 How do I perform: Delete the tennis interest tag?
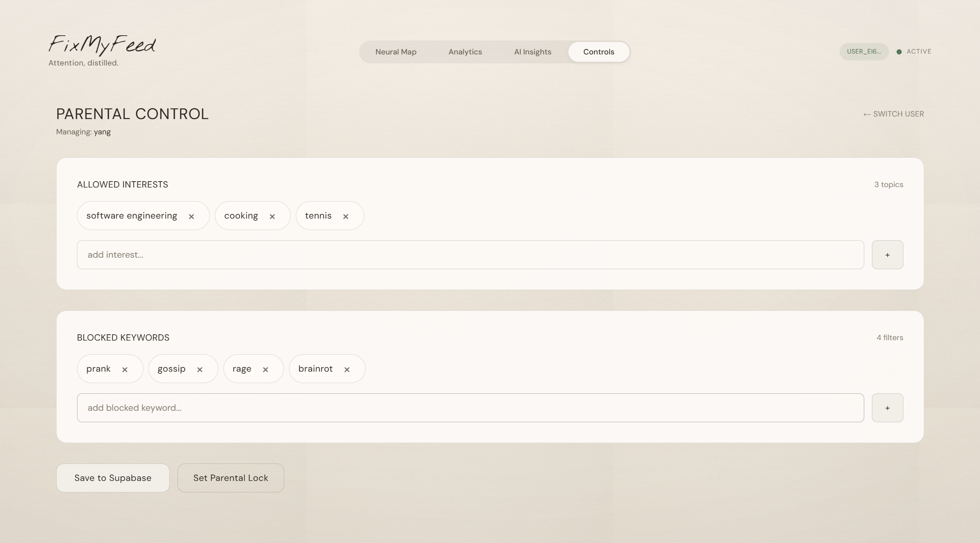346,216
